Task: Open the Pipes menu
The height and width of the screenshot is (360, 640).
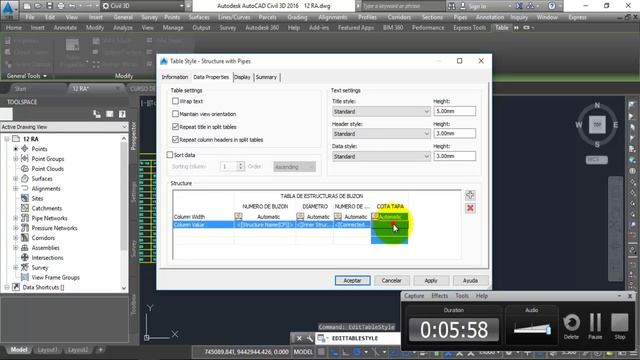Action: [460, 17]
